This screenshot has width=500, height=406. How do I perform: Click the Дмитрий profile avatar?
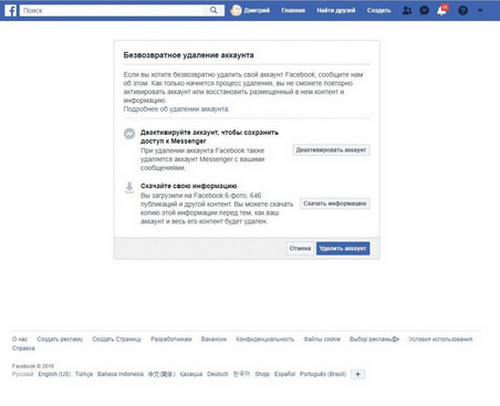(236, 11)
